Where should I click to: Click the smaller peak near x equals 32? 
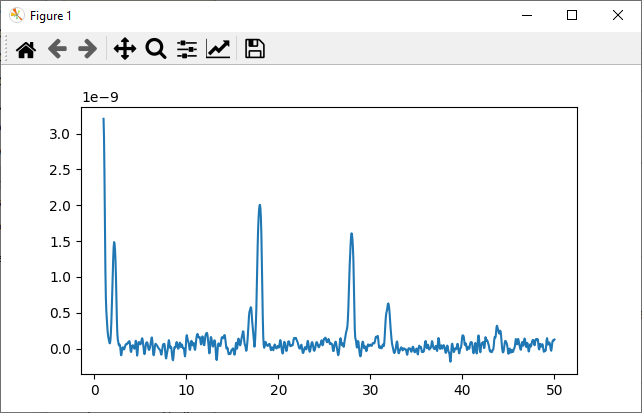(388, 304)
